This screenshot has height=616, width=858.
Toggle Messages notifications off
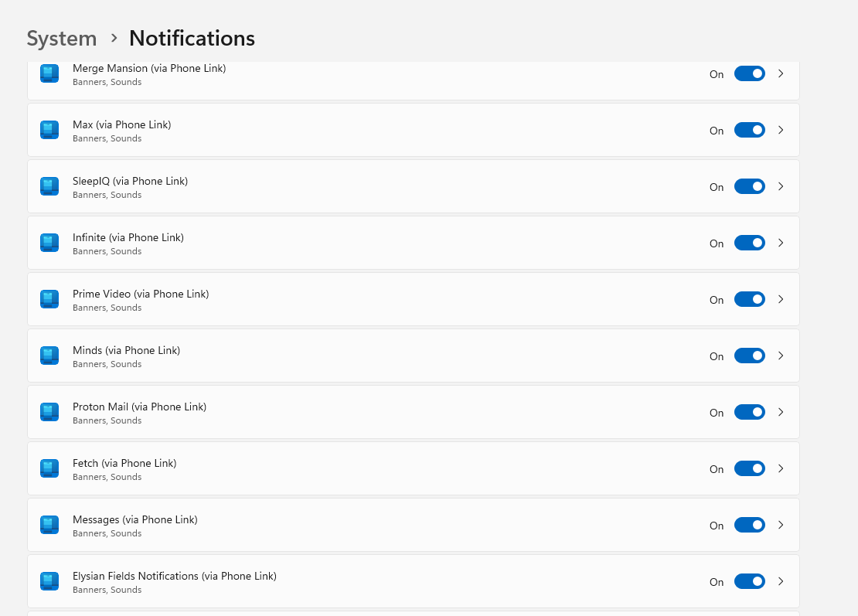point(749,524)
